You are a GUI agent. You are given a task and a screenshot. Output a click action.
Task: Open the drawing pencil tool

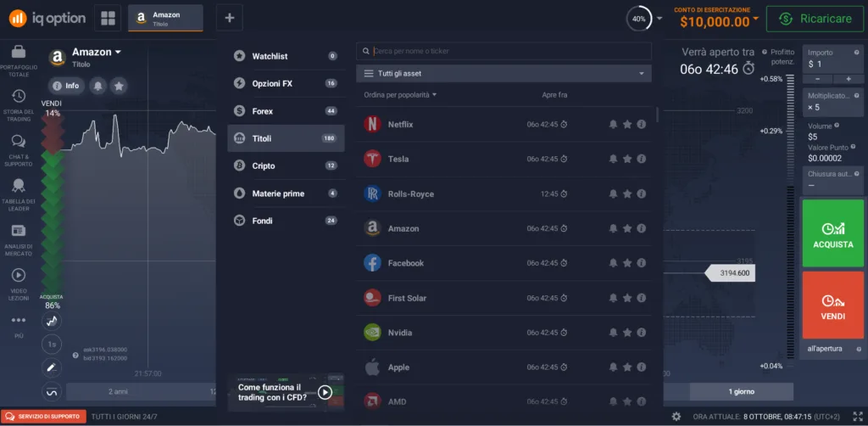[x=52, y=367]
